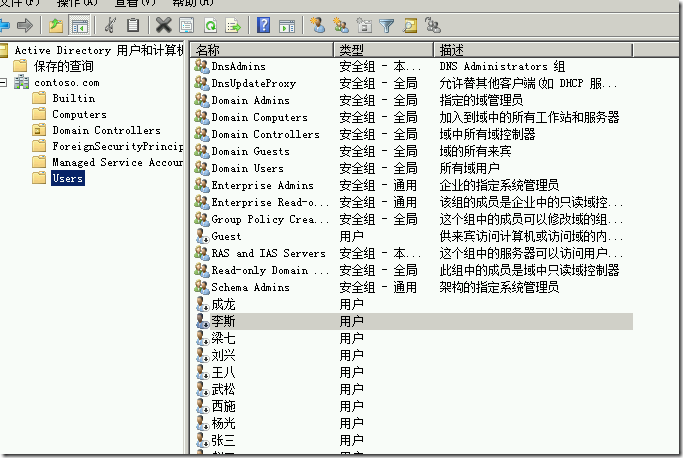Open the 帮助 menu
The height and width of the screenshot is (458, 683).
tap(193, 3)
